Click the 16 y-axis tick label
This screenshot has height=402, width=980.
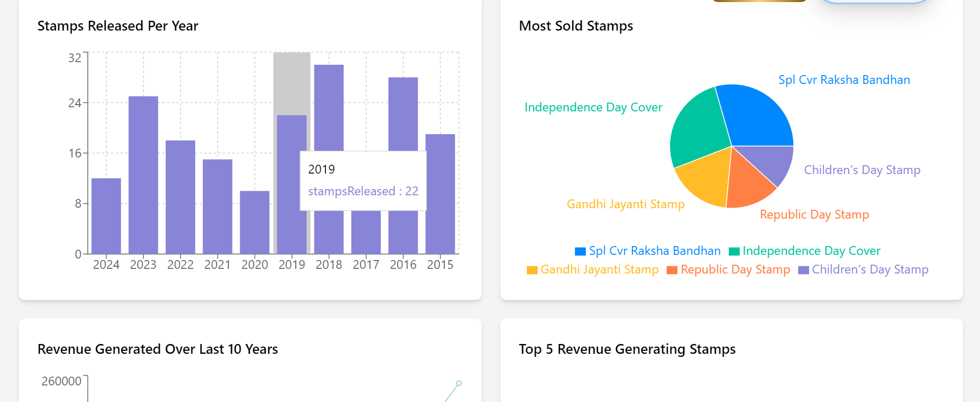point(75,153)
